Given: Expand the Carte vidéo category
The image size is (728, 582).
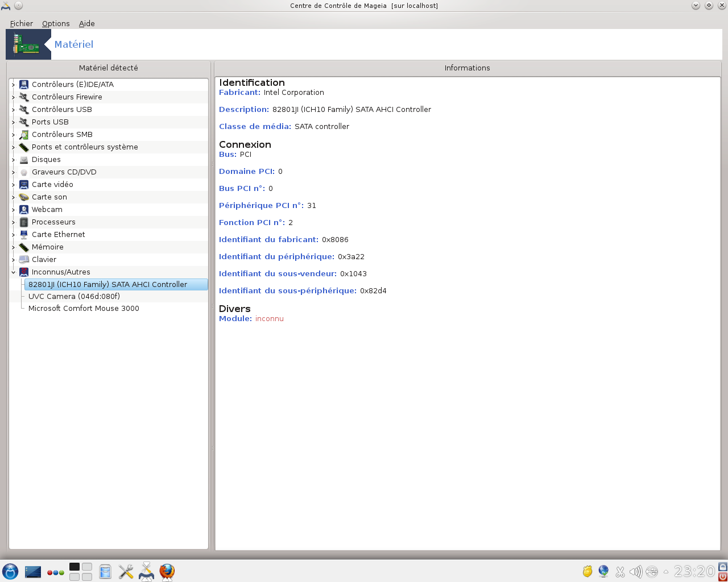Looking at the screenshot, I should 14,185.
